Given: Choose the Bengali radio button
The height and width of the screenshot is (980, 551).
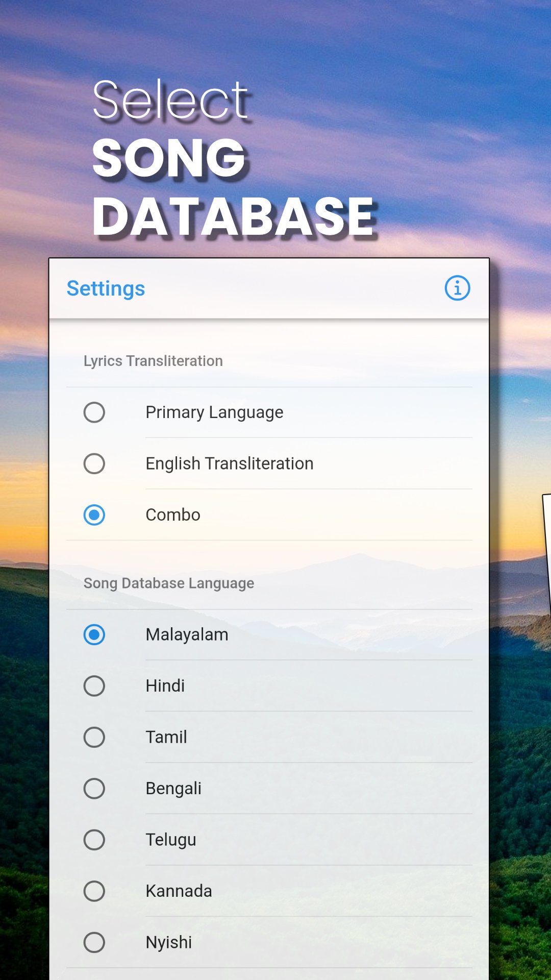Looking at the screenshot, I should [94, 789].
